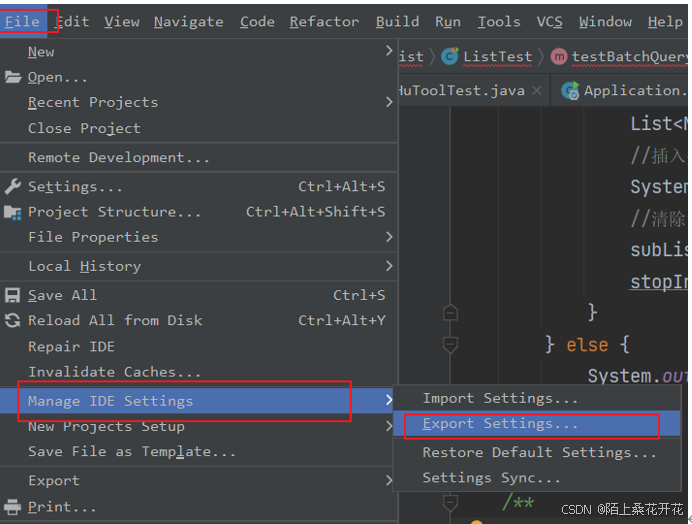The image size is (692, 524).
Task: Select Remote Development...
Action: 199,157
